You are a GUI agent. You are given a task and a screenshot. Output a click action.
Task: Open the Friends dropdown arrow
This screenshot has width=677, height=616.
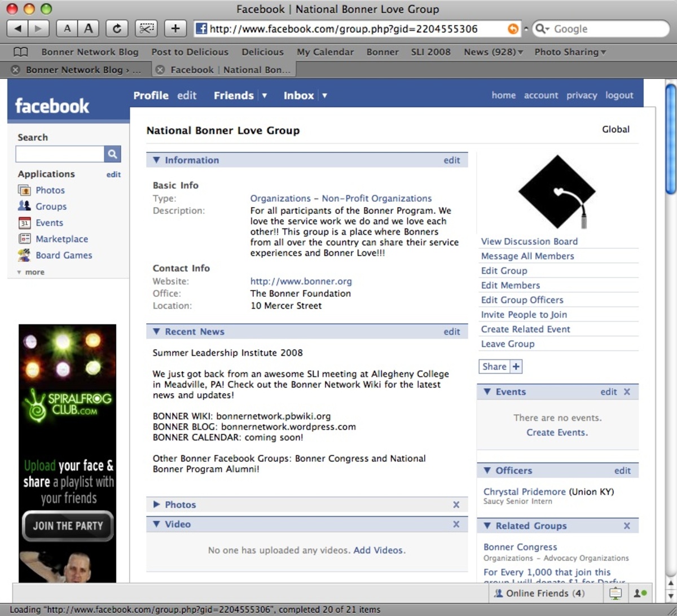264,95
